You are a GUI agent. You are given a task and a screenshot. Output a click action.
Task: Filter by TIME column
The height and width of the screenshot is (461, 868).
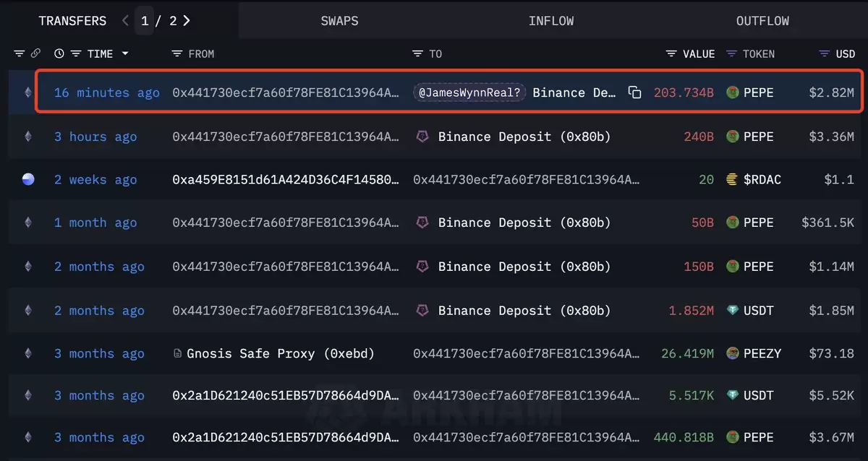(77, 54)
